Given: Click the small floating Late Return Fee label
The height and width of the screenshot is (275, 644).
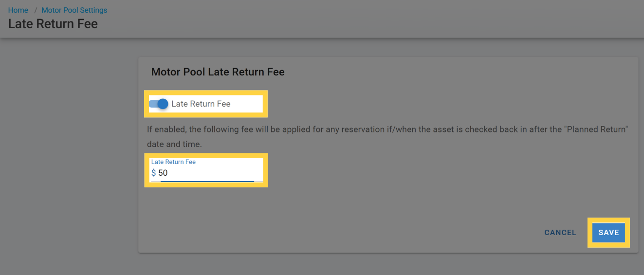Looking at the screenshot, I should click(x=173, y=162).
